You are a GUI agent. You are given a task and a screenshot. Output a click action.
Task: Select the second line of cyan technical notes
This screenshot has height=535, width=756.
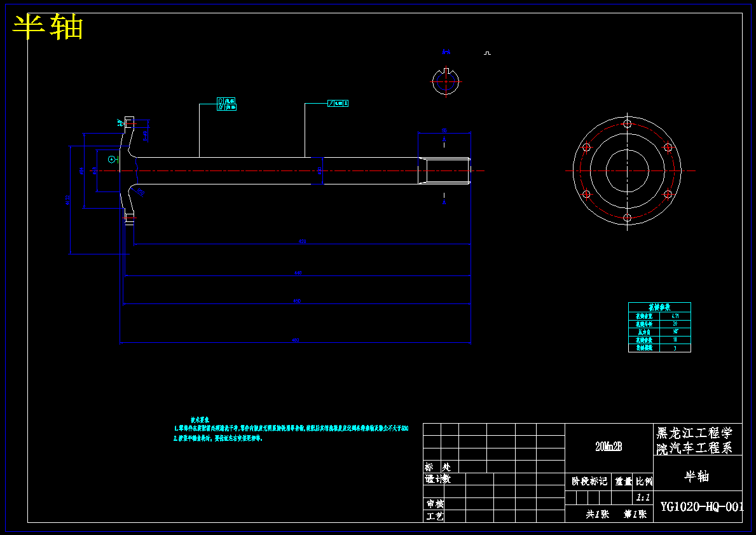pos(218,438)
